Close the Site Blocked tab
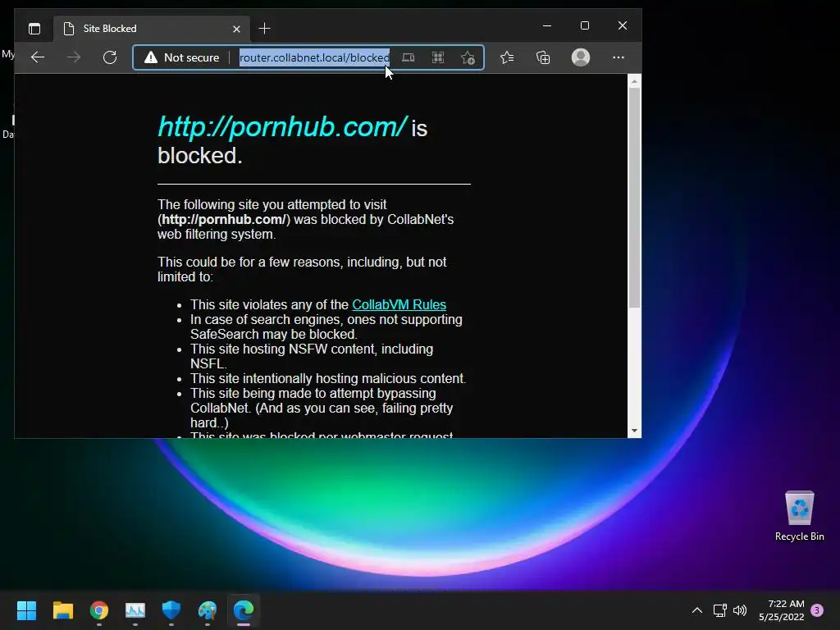Image resolution: width=840 pixels, height=630 pixels. [236, 29]
